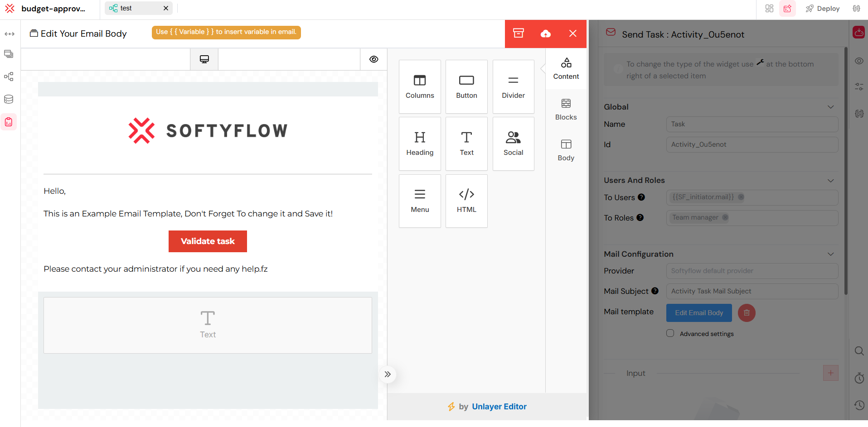Switch to the Blocks tab

[566, 110]
